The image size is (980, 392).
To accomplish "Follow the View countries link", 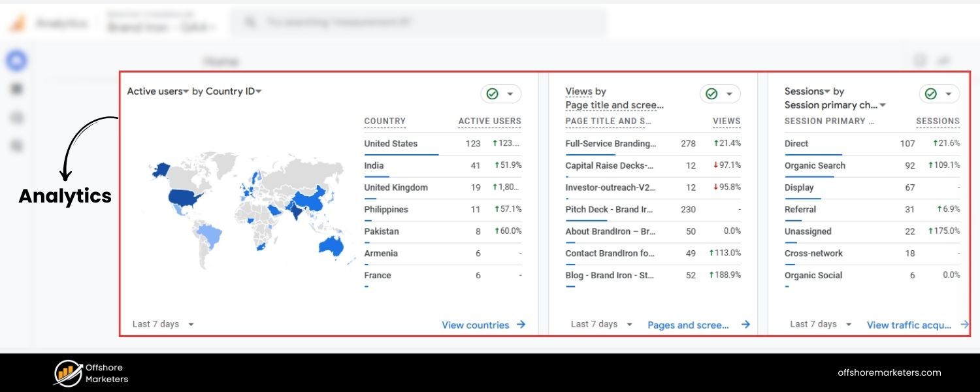I will (476, 325).
